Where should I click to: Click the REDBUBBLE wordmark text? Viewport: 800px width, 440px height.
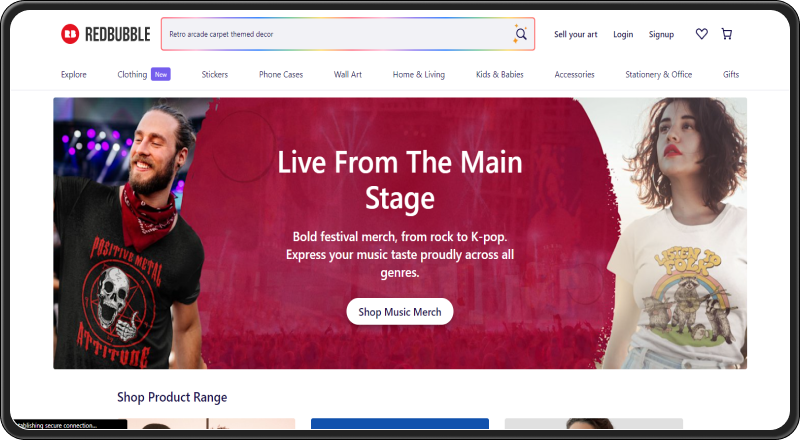pyautogui.click(x=117, y=34)
